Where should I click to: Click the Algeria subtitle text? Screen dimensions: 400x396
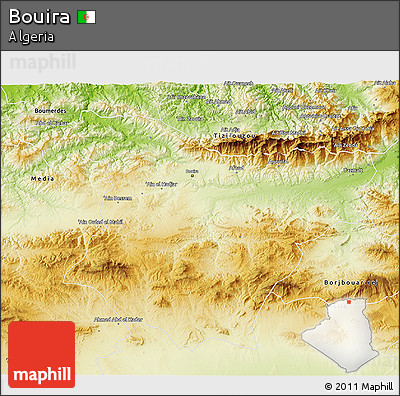click(x=31, y=37)
